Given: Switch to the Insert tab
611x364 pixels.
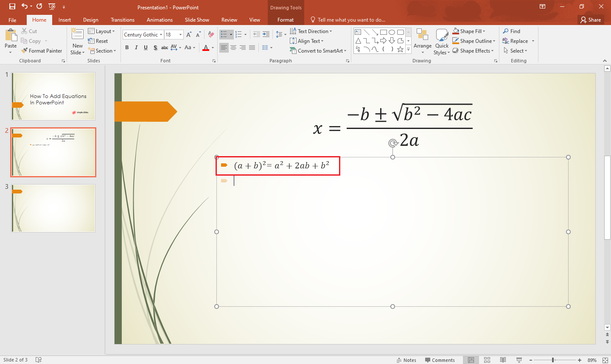Looking at the screenshot, I should pyautogui.click(x=64, y=20).
